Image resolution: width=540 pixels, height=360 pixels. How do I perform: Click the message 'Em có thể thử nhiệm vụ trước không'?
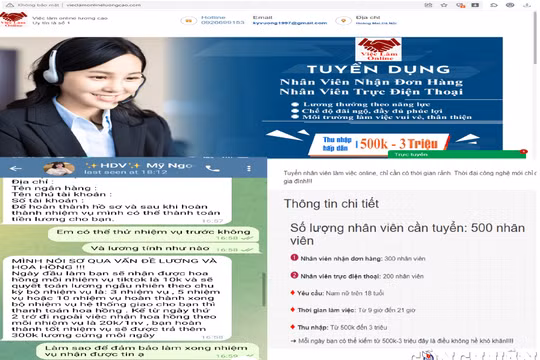point(153,234)
